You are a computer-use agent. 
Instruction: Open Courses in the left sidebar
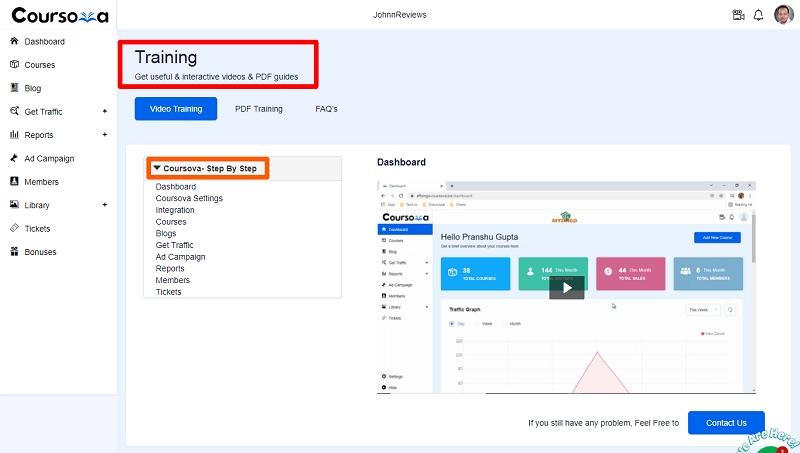pyautogui.click(x=40, y=65)
